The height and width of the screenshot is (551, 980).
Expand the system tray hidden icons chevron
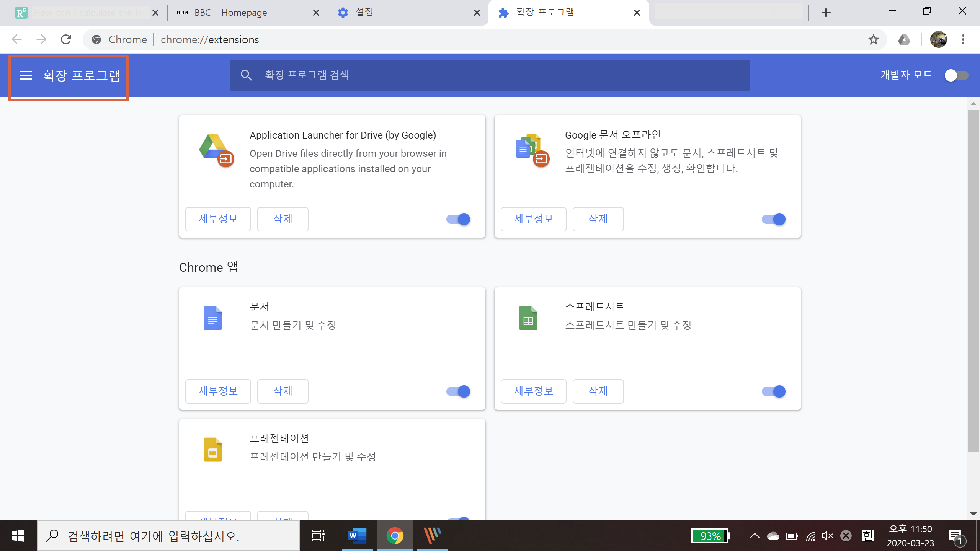[755, 536]
